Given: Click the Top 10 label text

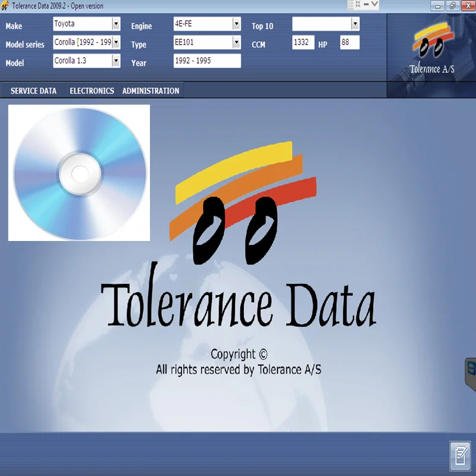Looking at the screenshot, I should [262, 26].
